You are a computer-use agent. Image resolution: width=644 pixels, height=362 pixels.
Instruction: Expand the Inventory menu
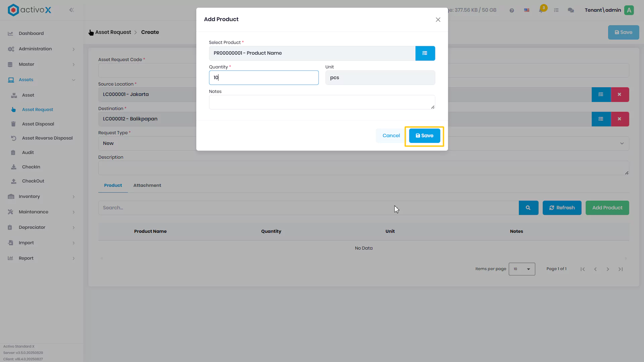[x=41, y=197]
